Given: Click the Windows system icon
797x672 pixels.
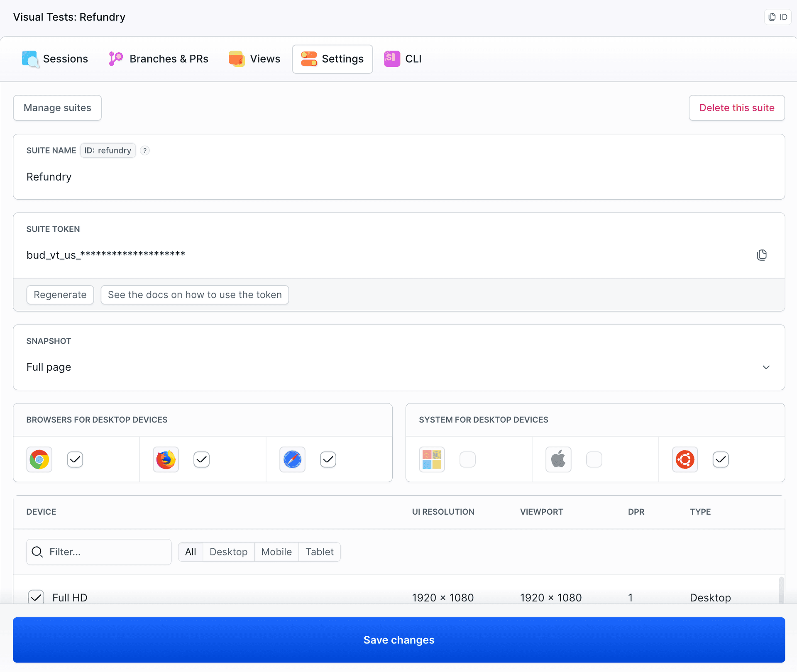Looking at the screenshot, I should tap(432, 459).
